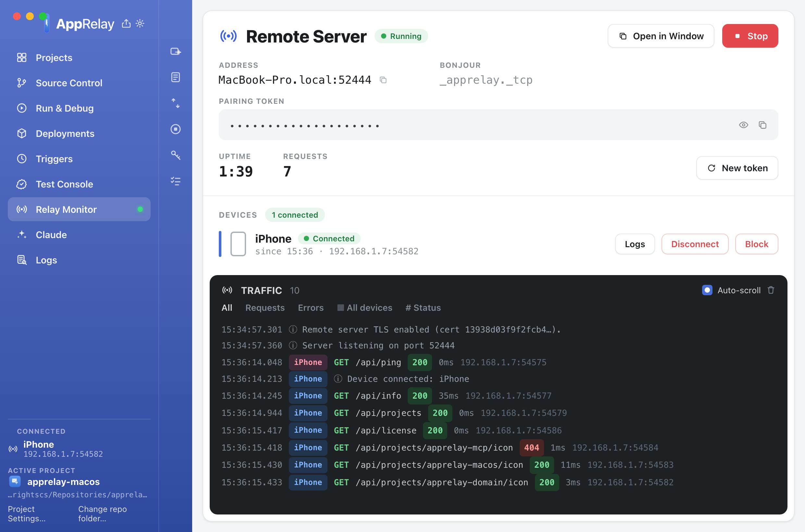Viewport: 805px width, 532px height.
Task: Open Run & Debug
Action: (x=79, y=108)
